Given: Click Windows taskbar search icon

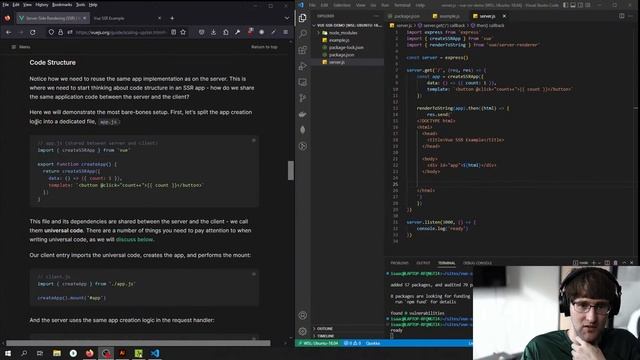Looking at the screenshot, I should 24,353.
